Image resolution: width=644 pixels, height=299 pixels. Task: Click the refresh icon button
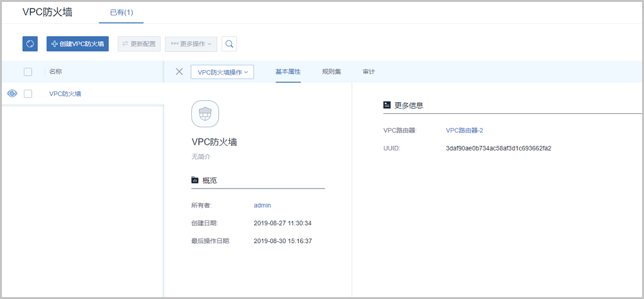30,44
